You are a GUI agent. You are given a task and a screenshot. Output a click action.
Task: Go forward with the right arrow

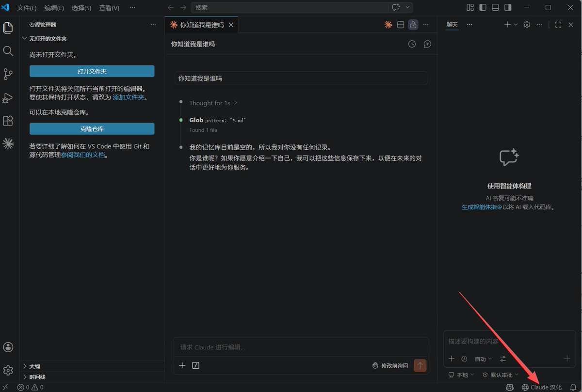(183, 8)
